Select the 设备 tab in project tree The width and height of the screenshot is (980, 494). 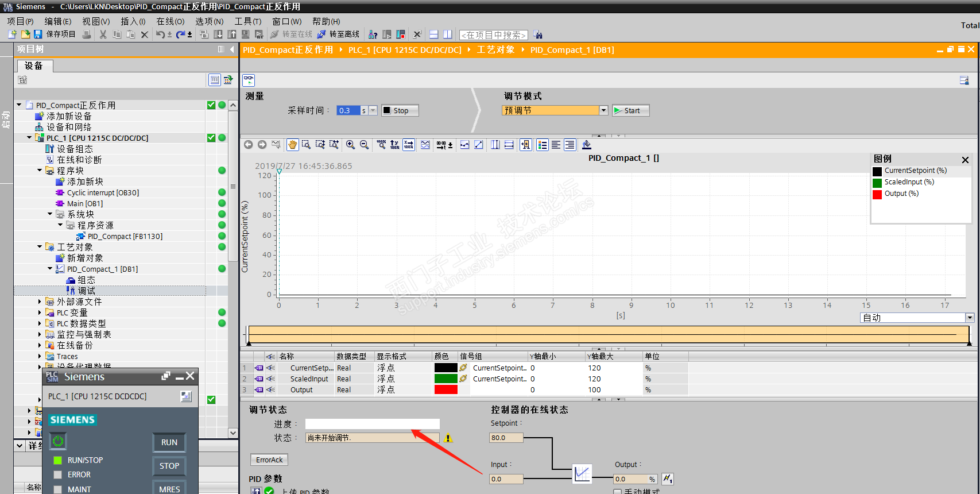click(34, 65)
